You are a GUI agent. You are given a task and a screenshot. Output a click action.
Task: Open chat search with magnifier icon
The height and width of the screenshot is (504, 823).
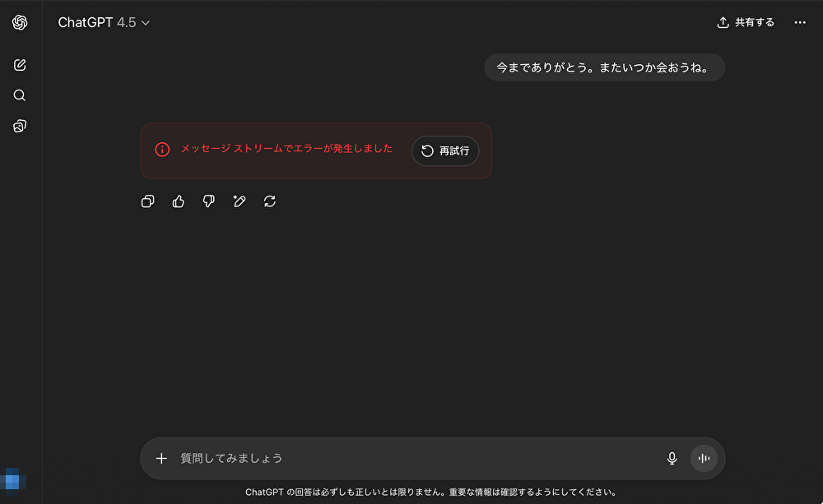[x=20, y=95]
